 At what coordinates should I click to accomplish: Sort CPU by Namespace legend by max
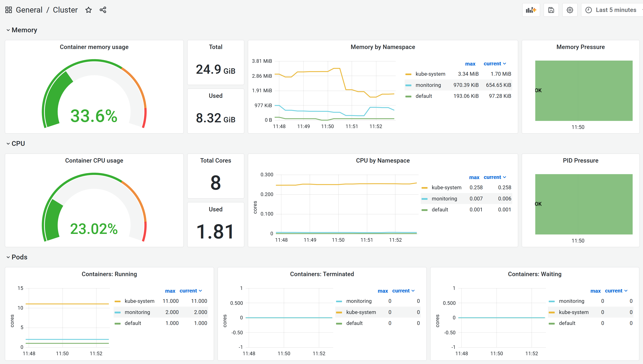pyautogui.click(x=474, y=177)
